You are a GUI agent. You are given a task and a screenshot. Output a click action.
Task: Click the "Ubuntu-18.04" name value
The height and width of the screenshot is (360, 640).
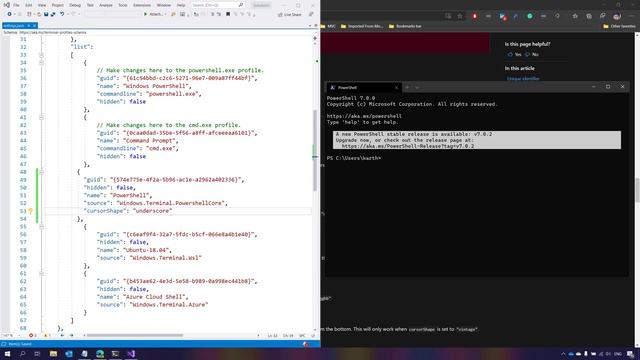[147, 250]
